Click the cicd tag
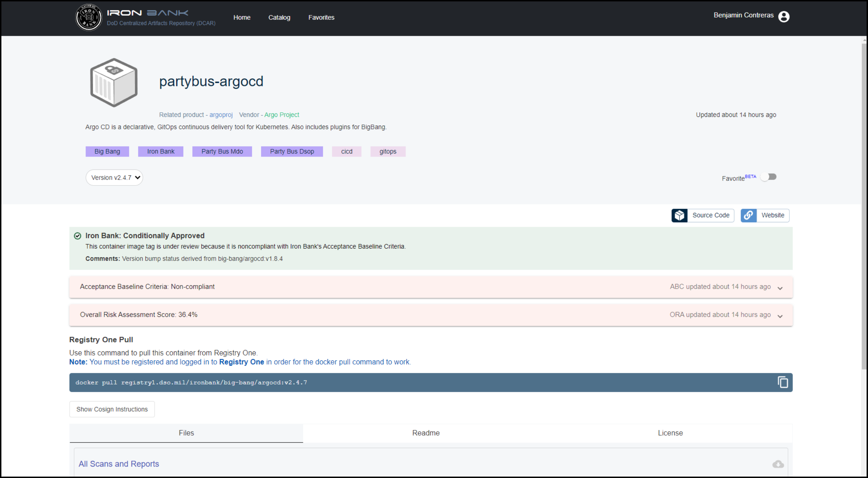This screenshot has height=478, width=868. click(x=347, y=151)
